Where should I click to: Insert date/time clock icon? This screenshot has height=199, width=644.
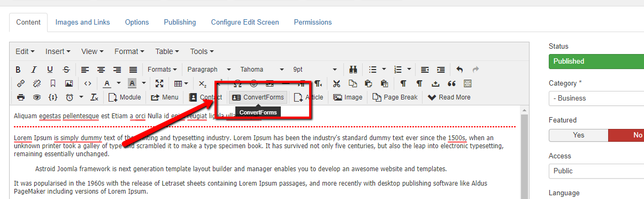[x=70, y=97]
